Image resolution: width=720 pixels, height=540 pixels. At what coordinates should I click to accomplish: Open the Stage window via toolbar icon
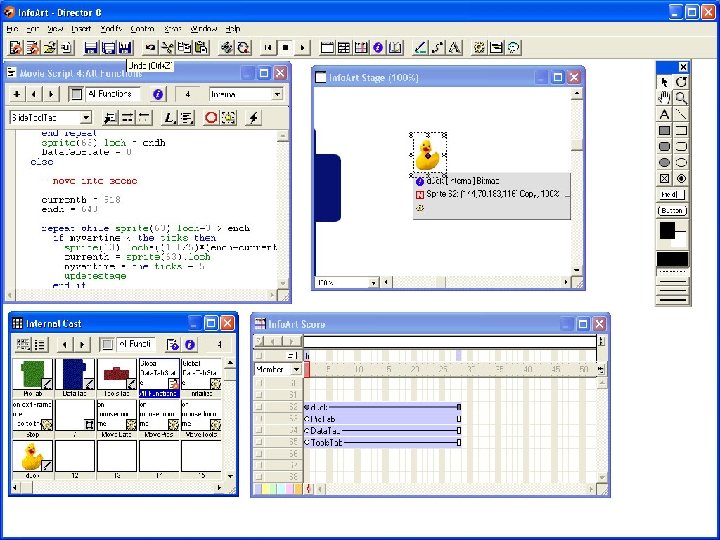tap(327, 47)
